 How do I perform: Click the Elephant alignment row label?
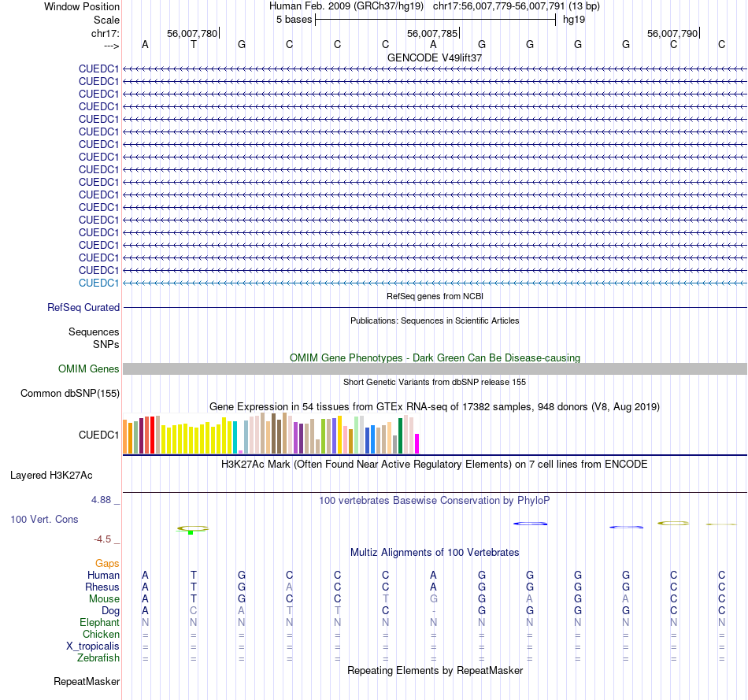99,622
